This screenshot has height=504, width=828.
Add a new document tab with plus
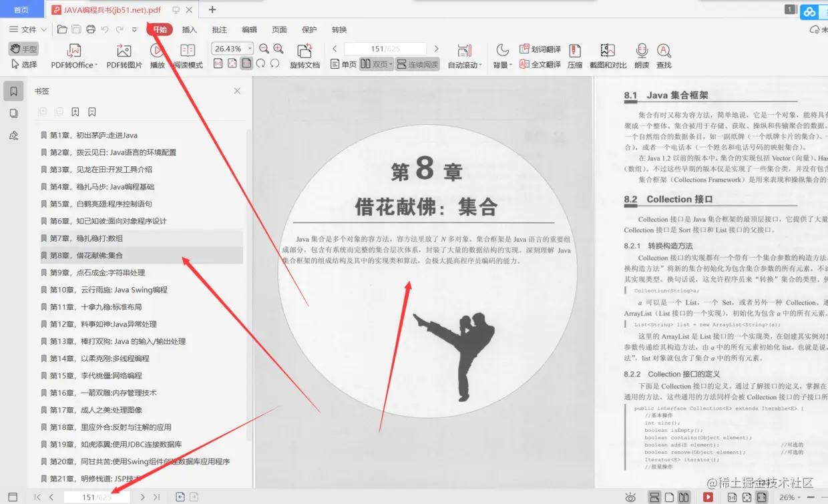pyautogui.click(x=212, y=9)
